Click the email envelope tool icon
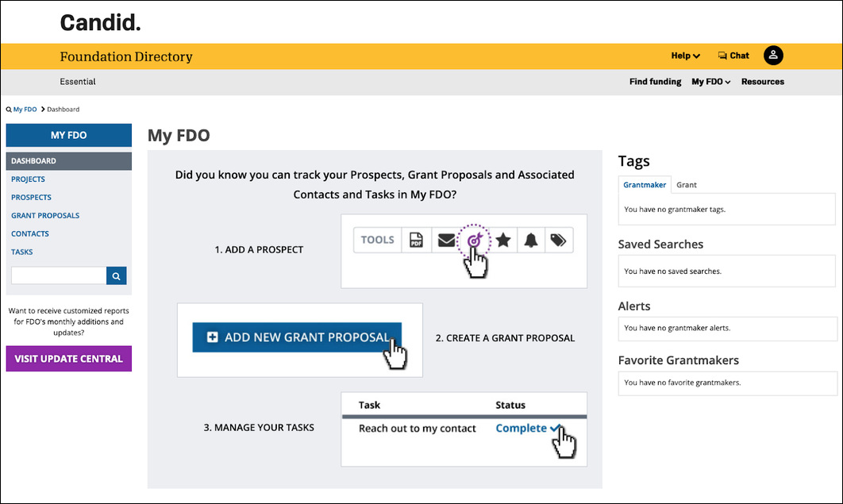The width and height of the screenshot is (843, 504). 445,240
